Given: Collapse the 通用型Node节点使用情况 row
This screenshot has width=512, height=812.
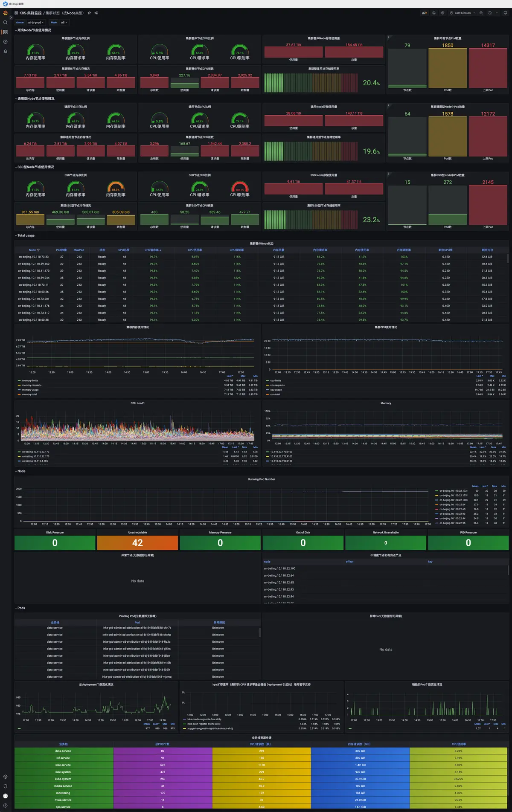Looking at the screenshot, I should pos(35,99).
